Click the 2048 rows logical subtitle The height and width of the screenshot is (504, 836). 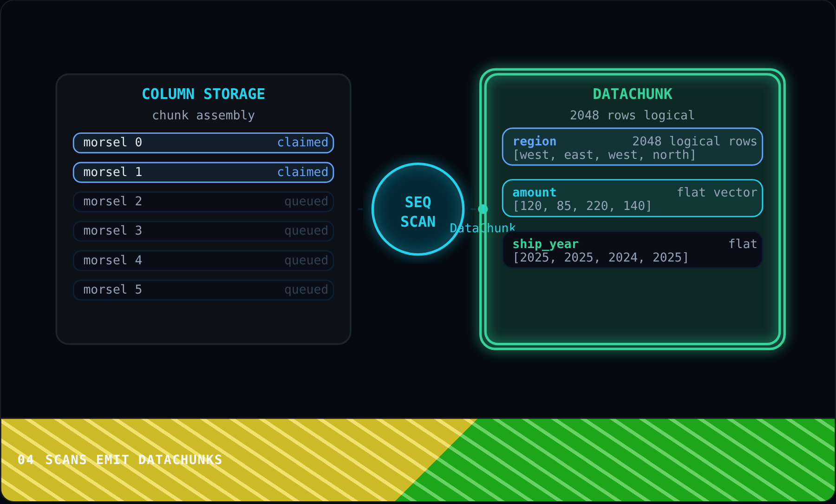click(633, 115)
